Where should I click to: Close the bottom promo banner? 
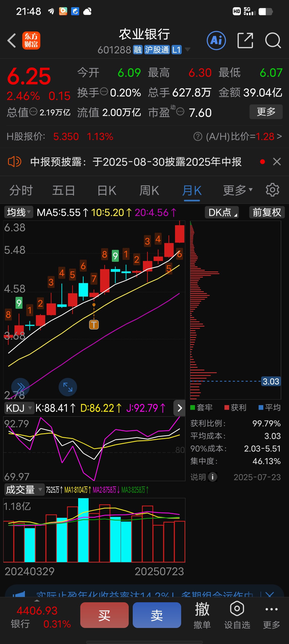(270, 594)
